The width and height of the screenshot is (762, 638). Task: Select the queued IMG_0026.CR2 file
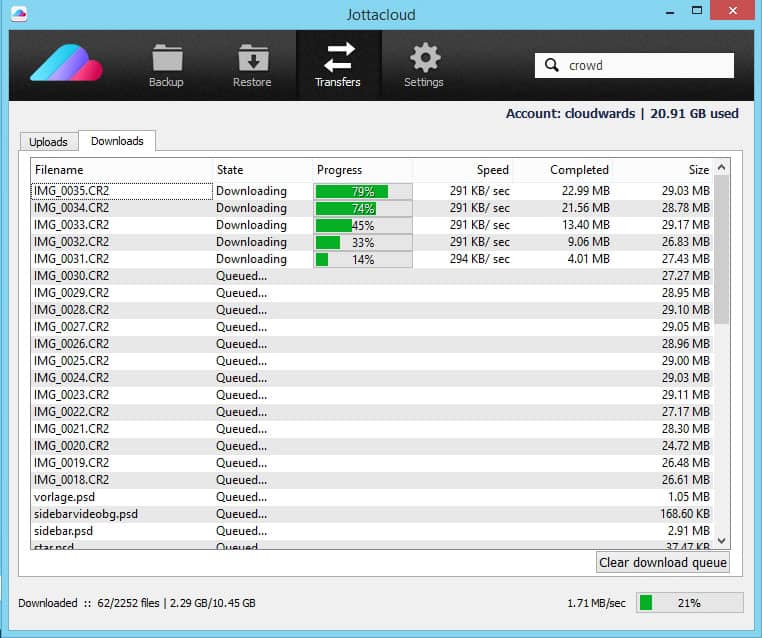(372, 344)
